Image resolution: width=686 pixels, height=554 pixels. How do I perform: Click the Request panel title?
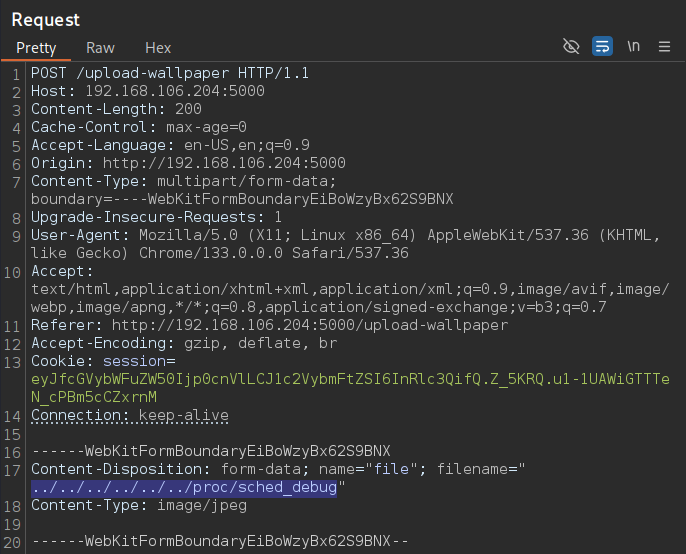coord(46,20)
